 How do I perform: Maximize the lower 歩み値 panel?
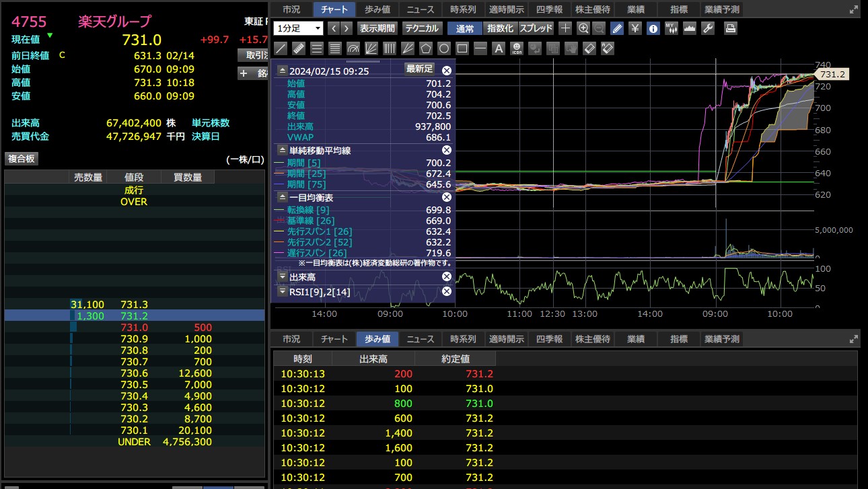tap(854, 339)
